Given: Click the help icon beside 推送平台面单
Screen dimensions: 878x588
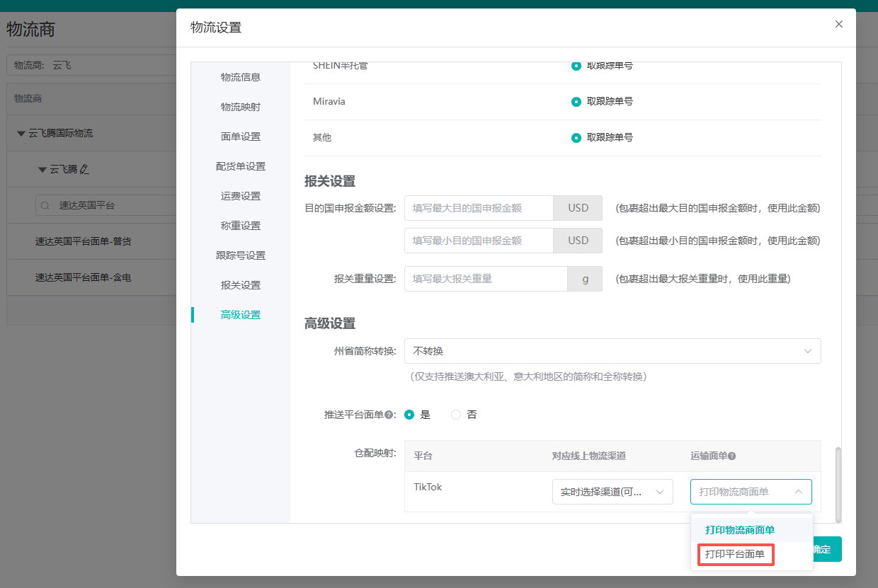Looking at the screenshot, I should pyautogui.click(x=389, y=415).
